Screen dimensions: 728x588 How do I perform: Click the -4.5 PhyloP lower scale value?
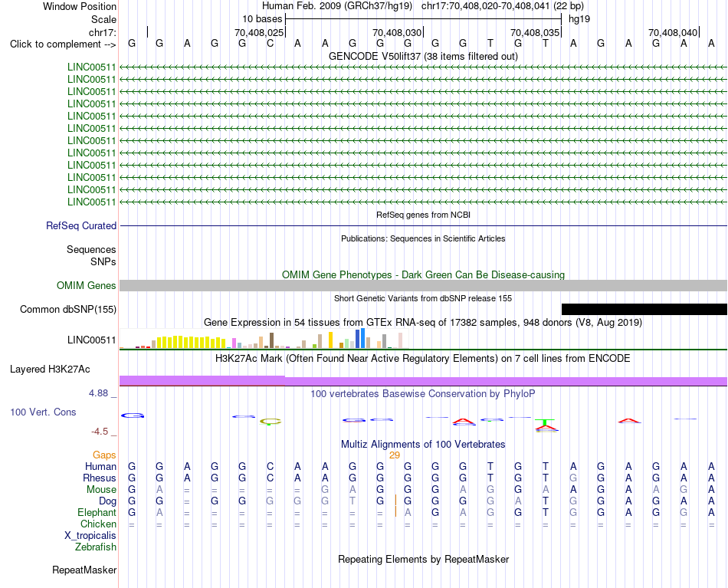pos(100,432)
